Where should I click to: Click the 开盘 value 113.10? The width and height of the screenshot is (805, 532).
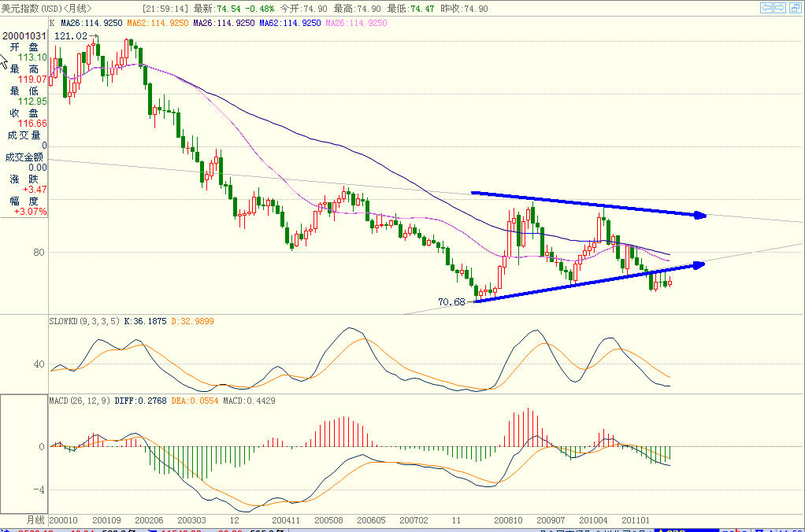tap(32, 57)
